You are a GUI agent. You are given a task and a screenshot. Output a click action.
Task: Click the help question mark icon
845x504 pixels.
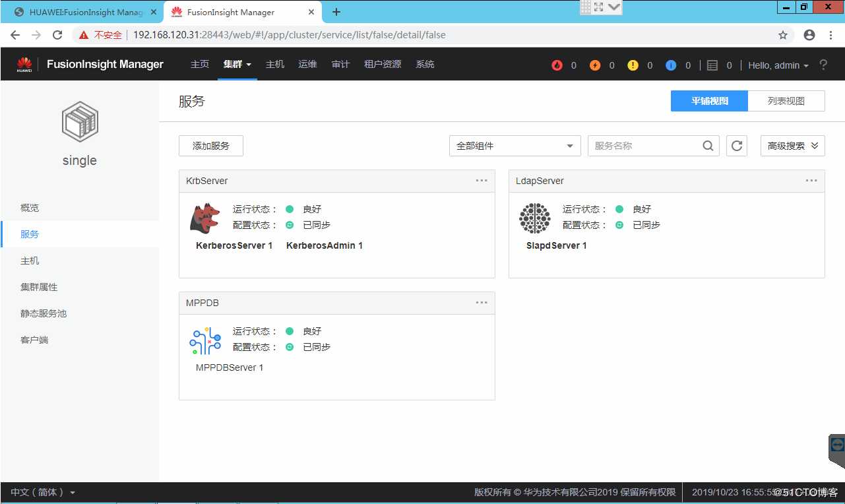click(x=823, y=65)
